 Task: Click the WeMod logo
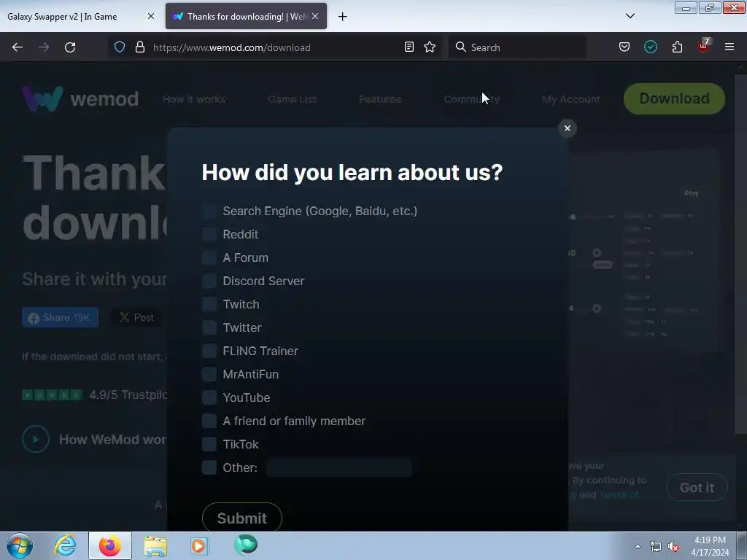(x=80, y=98)
